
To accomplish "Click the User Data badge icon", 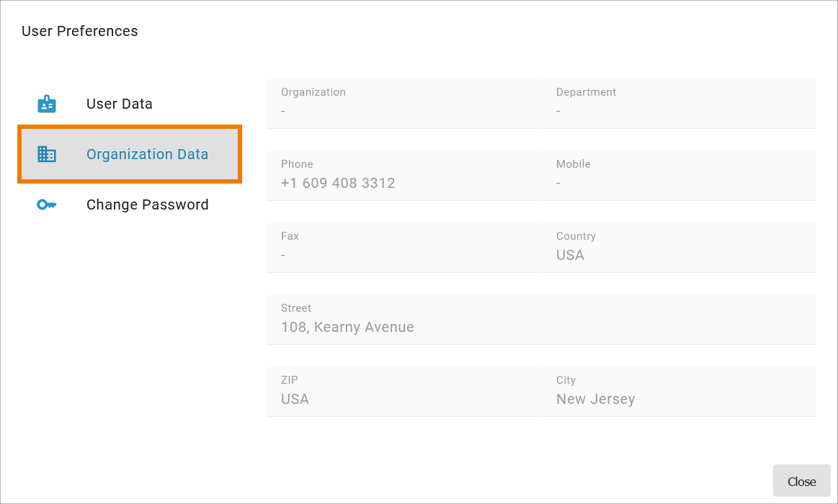I will click(47, 104).
